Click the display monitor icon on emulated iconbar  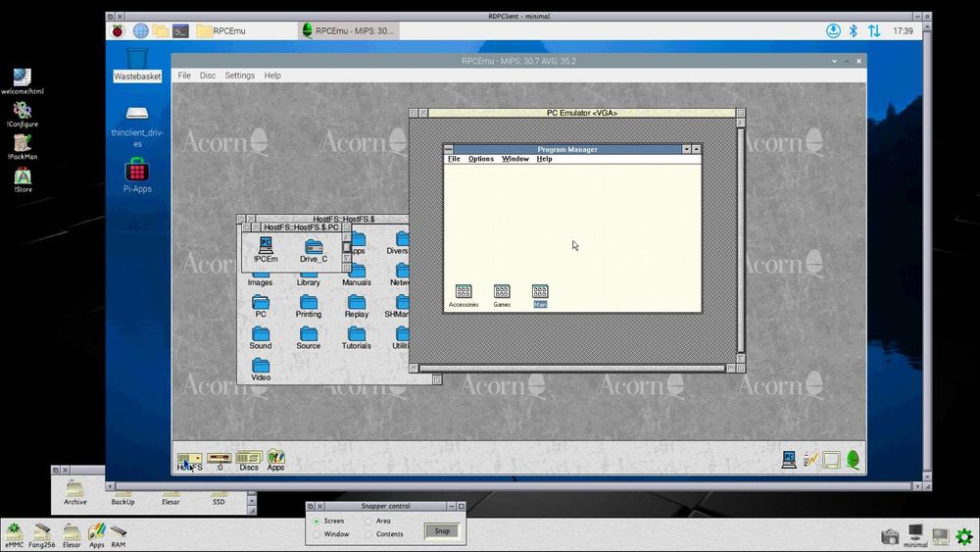pyautogui.click(x=831, y=460)
